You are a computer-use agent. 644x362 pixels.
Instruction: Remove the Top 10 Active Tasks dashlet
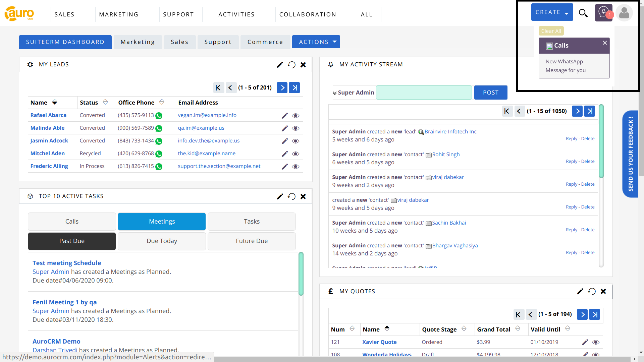click(303, 196)
